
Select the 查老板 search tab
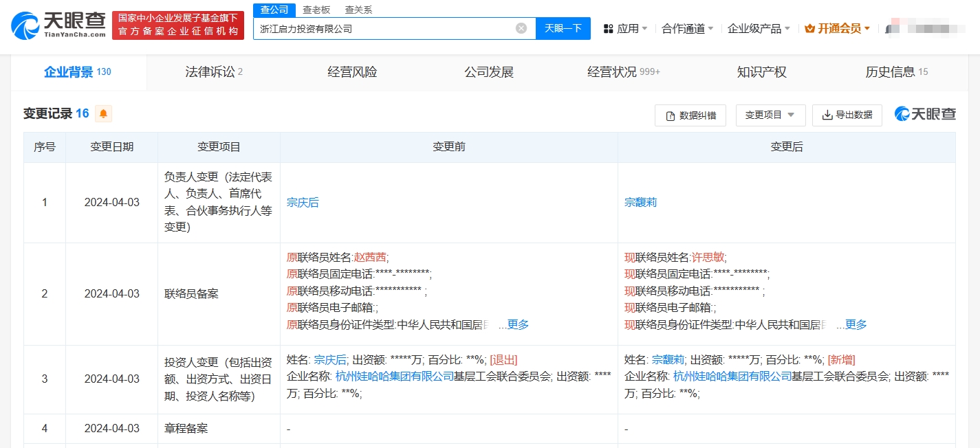coord(316,10)
